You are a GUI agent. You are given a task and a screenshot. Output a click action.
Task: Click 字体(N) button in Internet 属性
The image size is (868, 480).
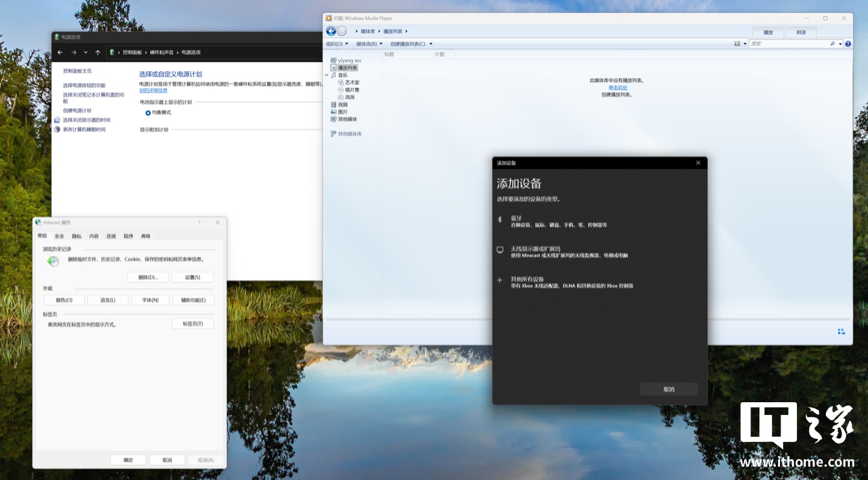pos(150,300)
